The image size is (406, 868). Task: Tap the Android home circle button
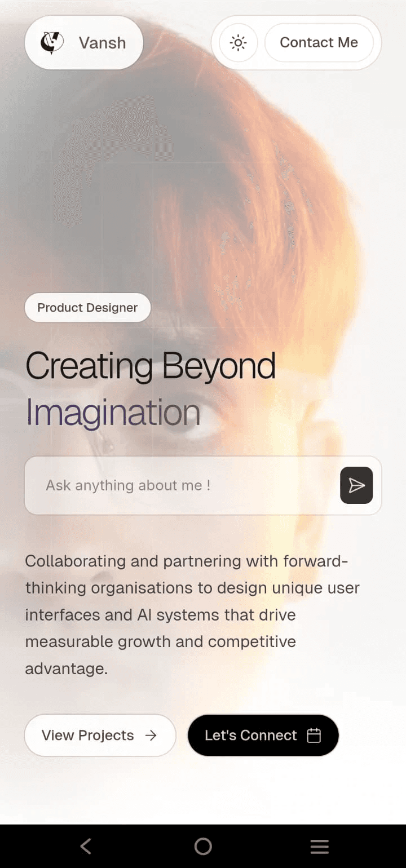[x=203, y=846]
